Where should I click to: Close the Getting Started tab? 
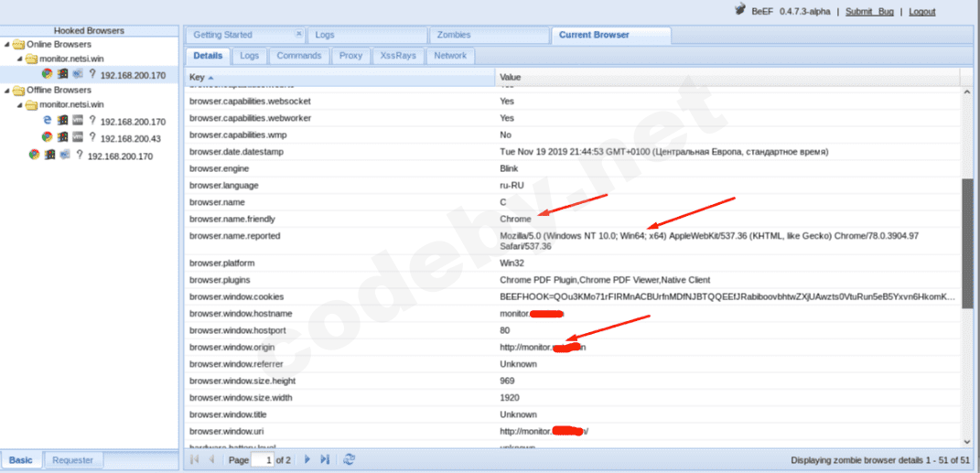[x=298, y=34]
